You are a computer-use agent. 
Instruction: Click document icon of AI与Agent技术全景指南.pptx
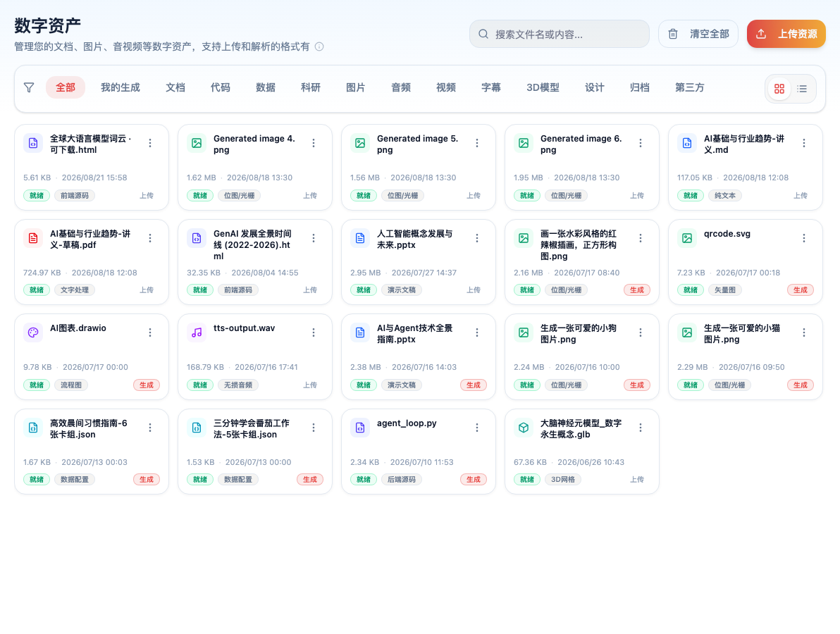coord(360,332)
